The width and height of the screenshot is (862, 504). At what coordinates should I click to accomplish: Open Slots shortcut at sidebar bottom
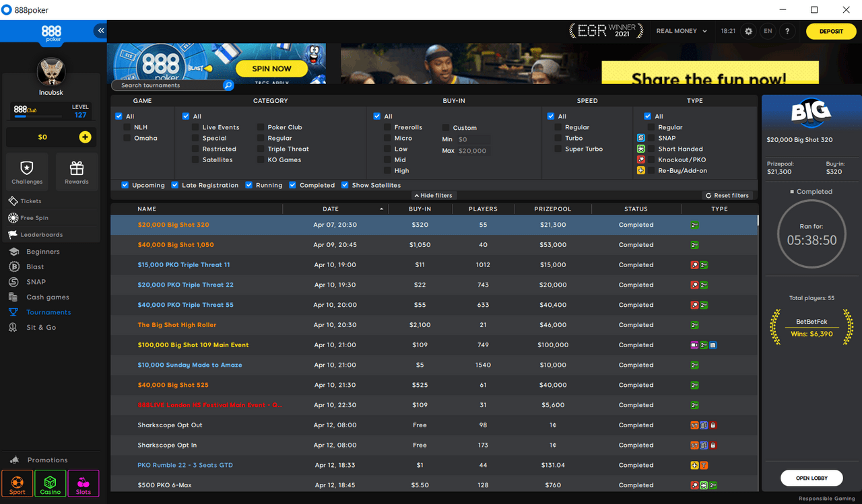pyautogui.click(x=84, y=483)
